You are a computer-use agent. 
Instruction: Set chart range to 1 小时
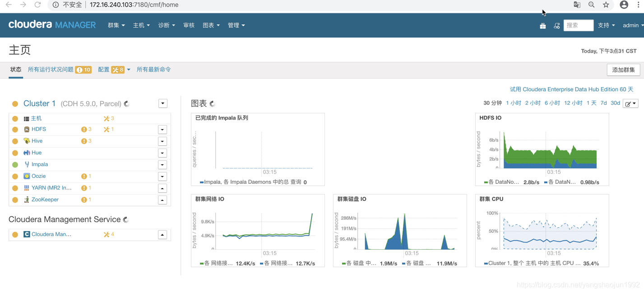[514, 103]
